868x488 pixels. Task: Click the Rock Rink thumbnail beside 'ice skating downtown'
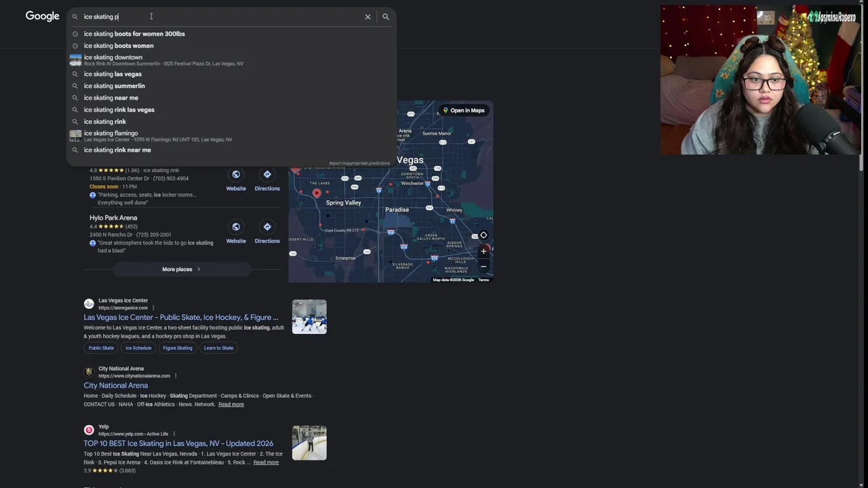[x=75, y=60]
